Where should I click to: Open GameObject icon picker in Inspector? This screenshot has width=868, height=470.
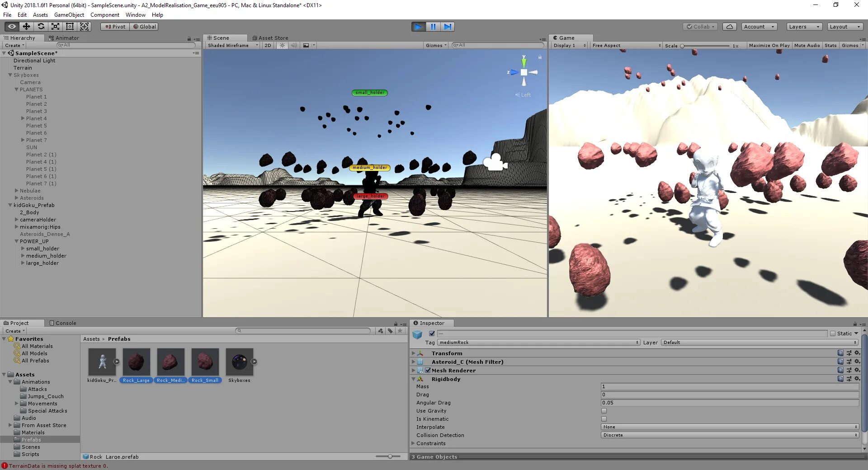(417, 335)
